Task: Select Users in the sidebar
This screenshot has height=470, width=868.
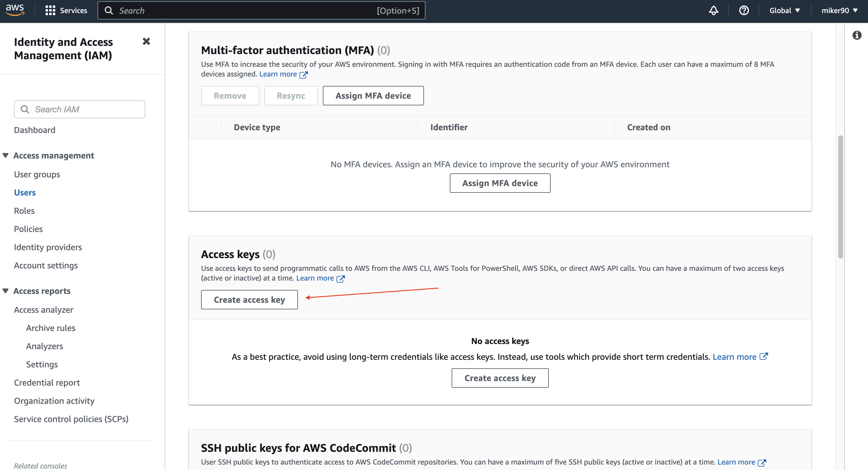Action: point(25,192)
